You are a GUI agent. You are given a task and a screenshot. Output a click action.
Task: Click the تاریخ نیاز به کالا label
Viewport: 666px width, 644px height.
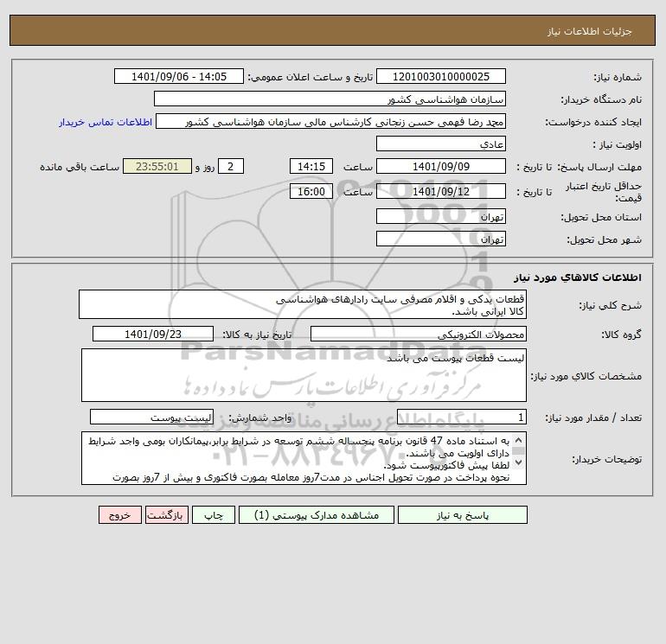[258, 335]
